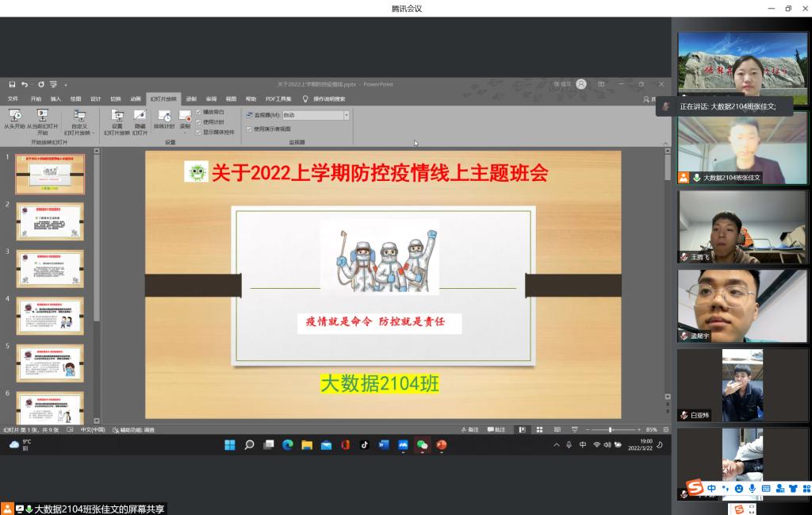Open the 监视器 monitor dropdown
The height and width of the screenshot is (515, 812).
pyautogui.click(x=346, y=115)
